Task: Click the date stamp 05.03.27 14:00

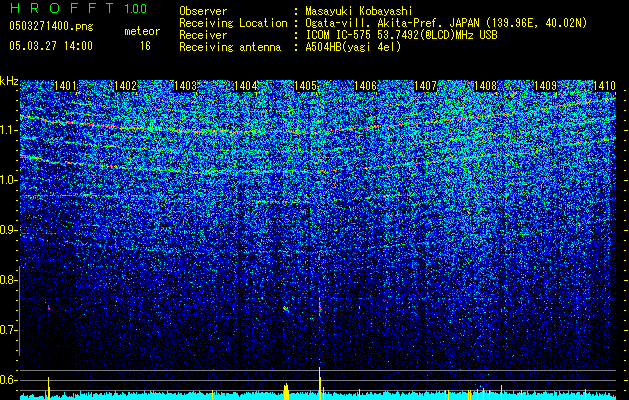Action: tap(51, 45)
